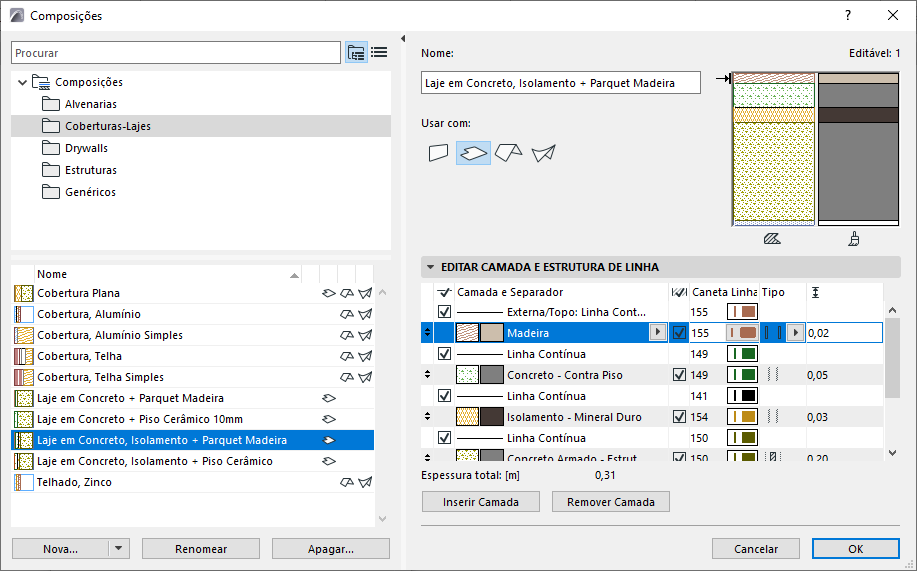
Task: Click Inserir Camada button
Action: point(481,502)
